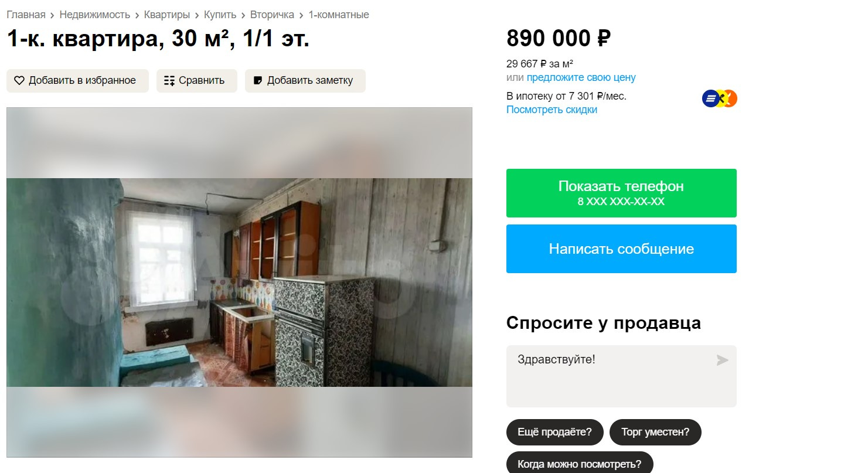Click the compare list icon
This screenshot has height=473, width=868.
pos(169,81)
